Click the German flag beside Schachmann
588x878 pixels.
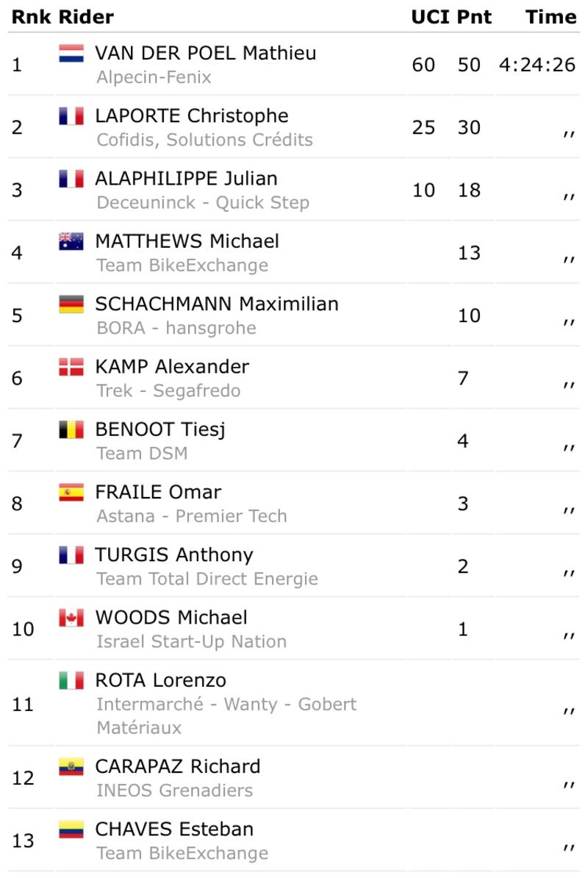[71, 304]
